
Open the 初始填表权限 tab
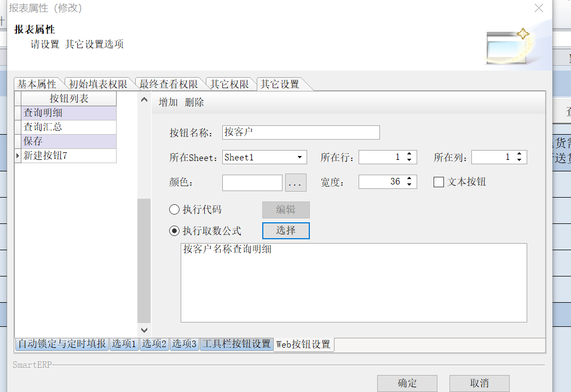coord(98,84)
